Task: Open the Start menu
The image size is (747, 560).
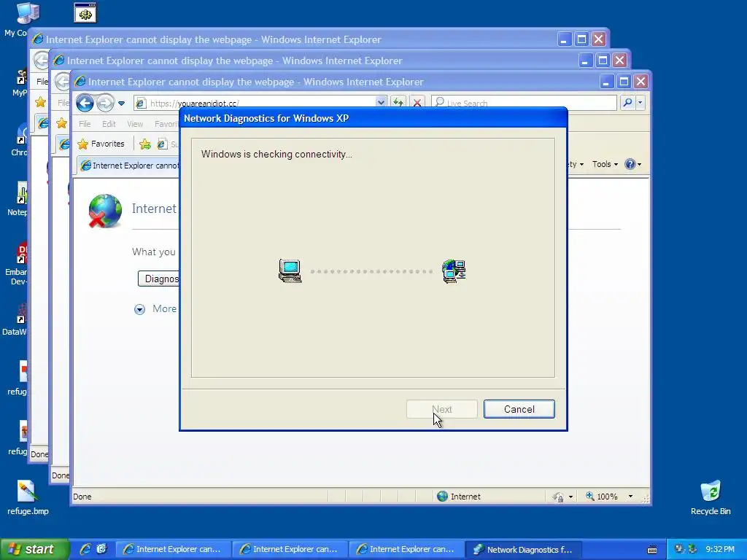Action: (35, 549)
